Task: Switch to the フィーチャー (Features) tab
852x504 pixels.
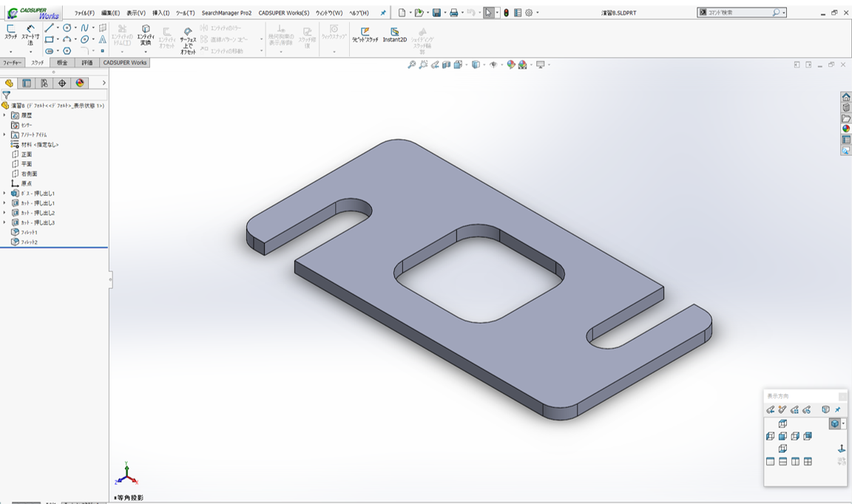Action: pos(12,63)
